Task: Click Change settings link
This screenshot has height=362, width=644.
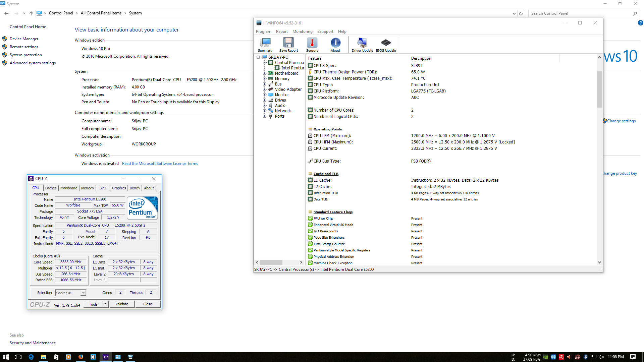Action: 621,121
